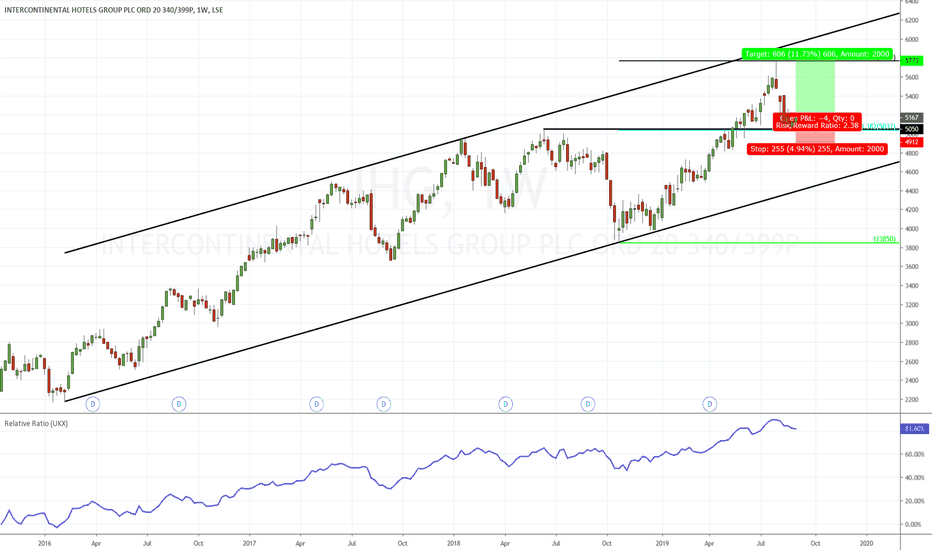Click the 4000 price scale label
The width and height of the screenshot is (932, 550).
pyautogui.click(x=911, y=229)
